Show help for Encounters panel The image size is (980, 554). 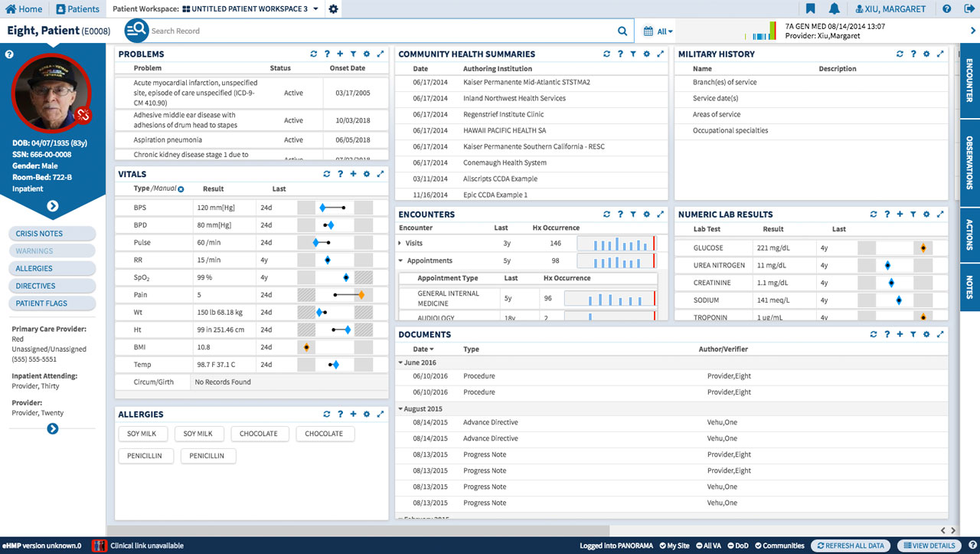[620, 215]
